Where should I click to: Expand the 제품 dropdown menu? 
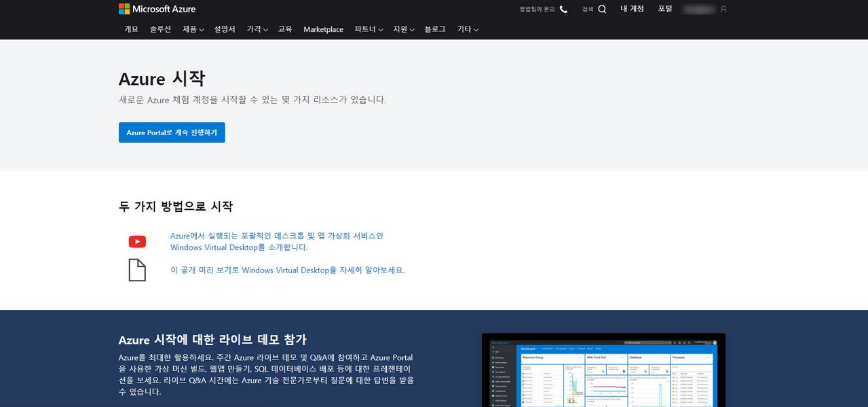193,29
